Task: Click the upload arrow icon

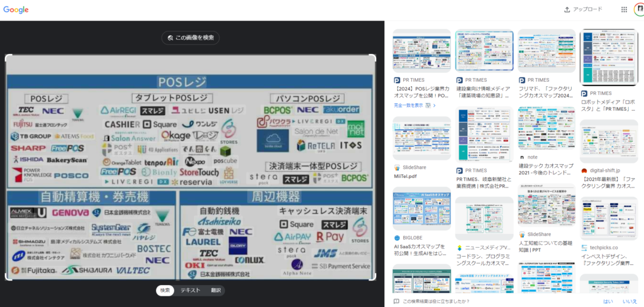Action: (567, 9)
